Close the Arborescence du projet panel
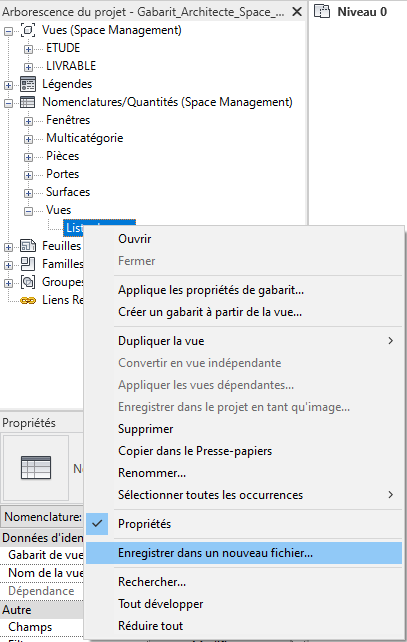Viewport: 407px width, 642px height. click(x=297, y=11)
